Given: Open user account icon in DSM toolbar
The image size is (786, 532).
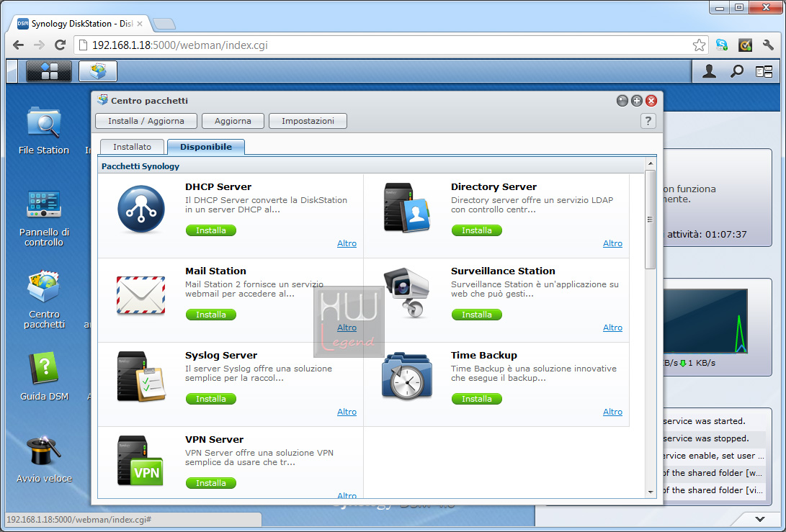Looking at the screenshot, I should pos(709,72).
